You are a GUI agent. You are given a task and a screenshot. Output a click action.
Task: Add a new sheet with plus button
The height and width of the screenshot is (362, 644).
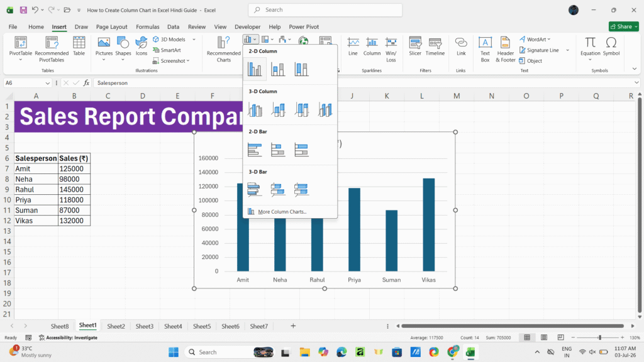click(x=293, y=326)
